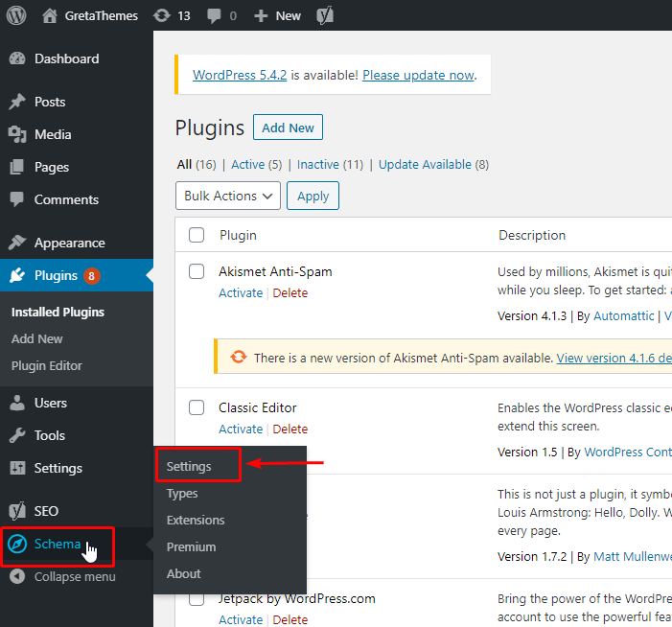Choose Types from the Schema submenu
This screenshot has width=672, height=627.
click(182, 493)
